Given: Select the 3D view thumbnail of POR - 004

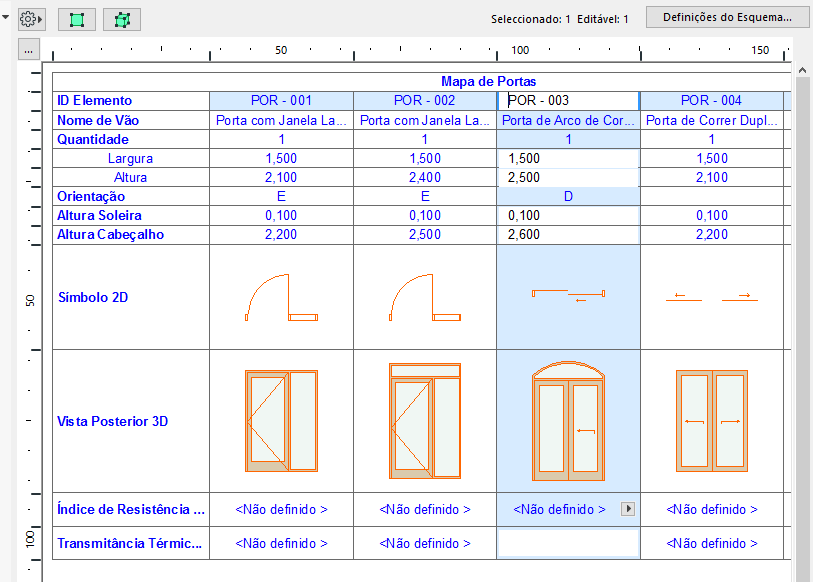Looking at the screenshot, I should pyautogui.click(x=711, y=421).
